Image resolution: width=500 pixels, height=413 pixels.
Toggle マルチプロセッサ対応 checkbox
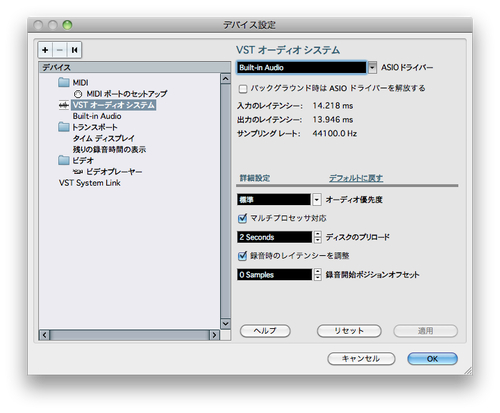point(242,218)
